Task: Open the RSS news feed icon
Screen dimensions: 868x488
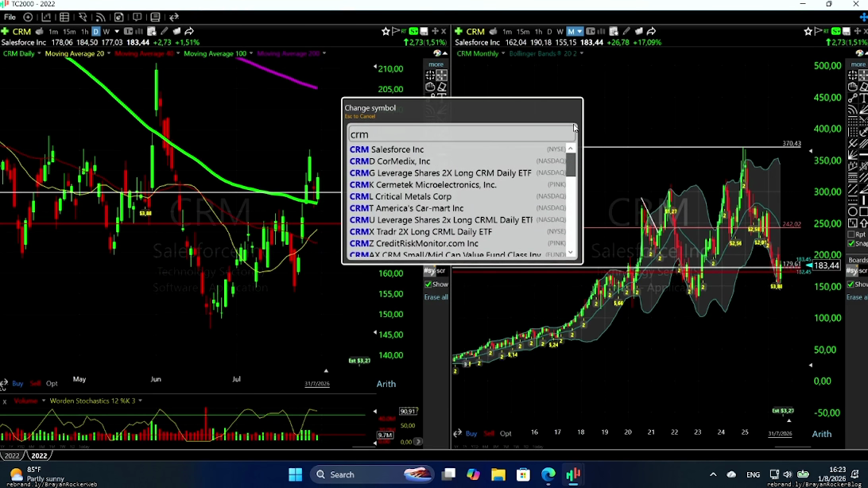Action: [100, 17]
